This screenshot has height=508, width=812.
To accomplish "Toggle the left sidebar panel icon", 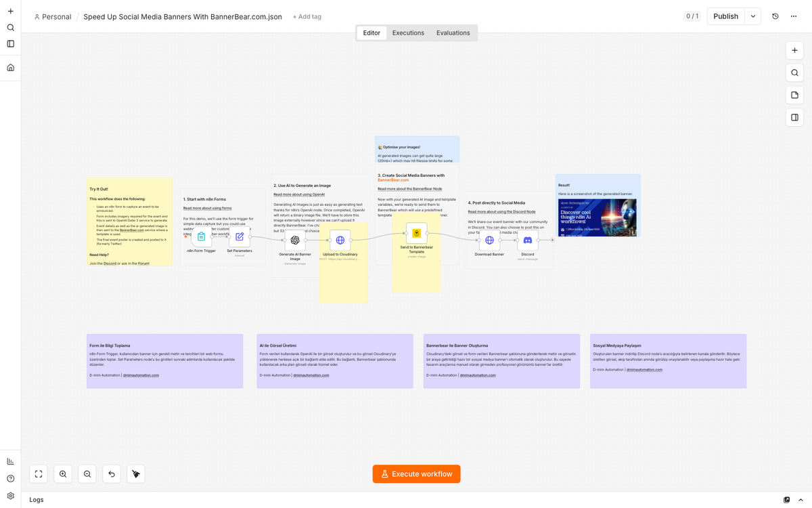I will click(10, 44).
